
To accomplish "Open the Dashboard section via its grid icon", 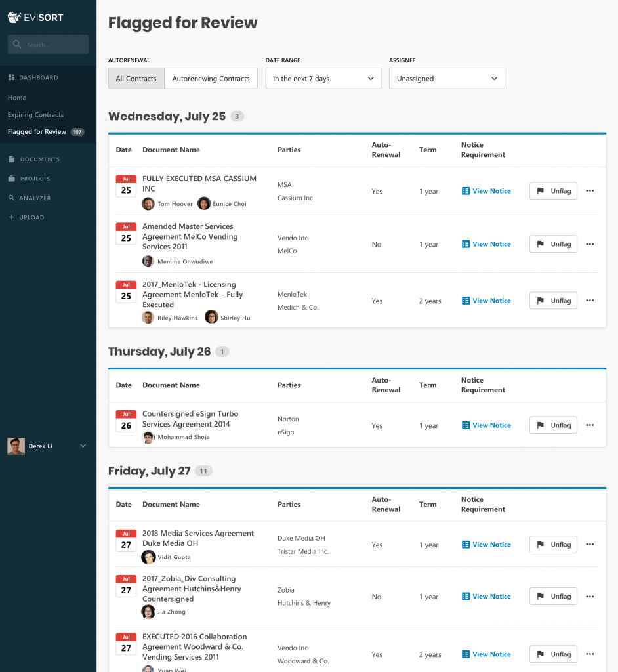I will click(12, 77).
